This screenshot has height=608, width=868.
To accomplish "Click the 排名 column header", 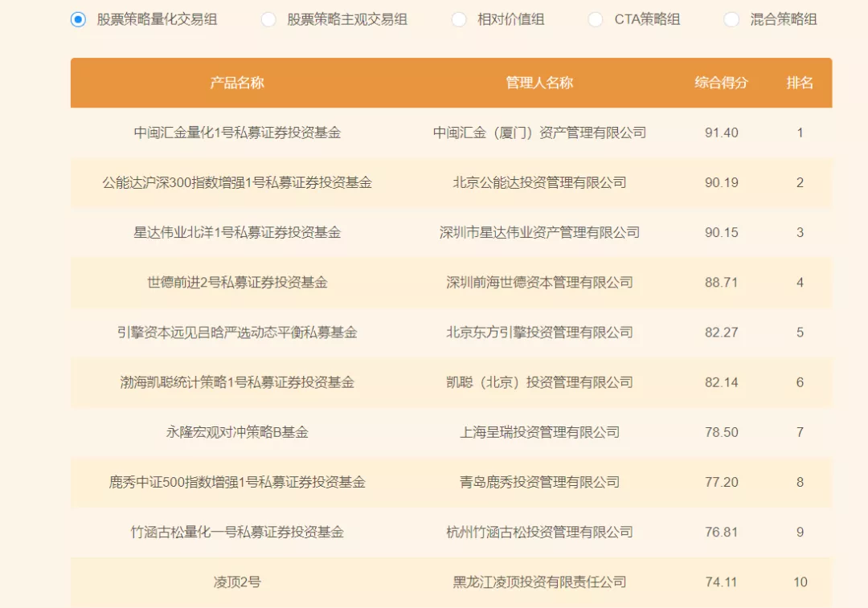I will tap(800, 83).
